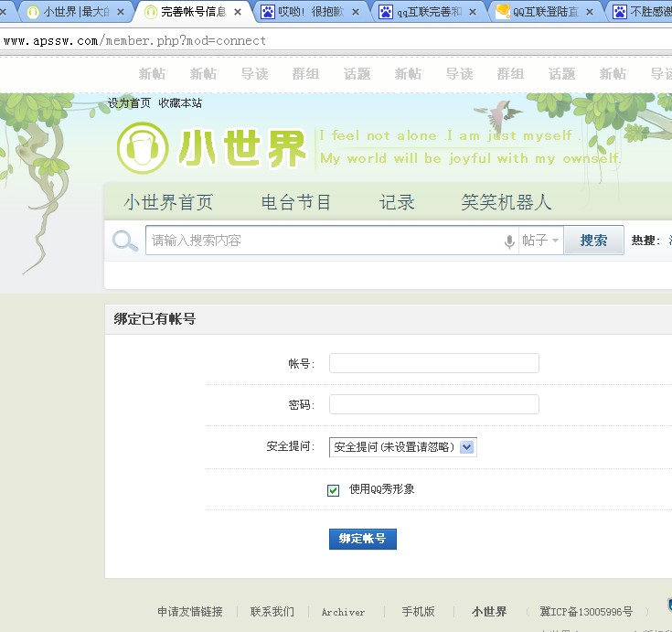Image resolution: width=672 pixels, height=632 pixels.
Task: Switch to the 哎哟！很抱歉 tab
Action: [x=311, y=12]
